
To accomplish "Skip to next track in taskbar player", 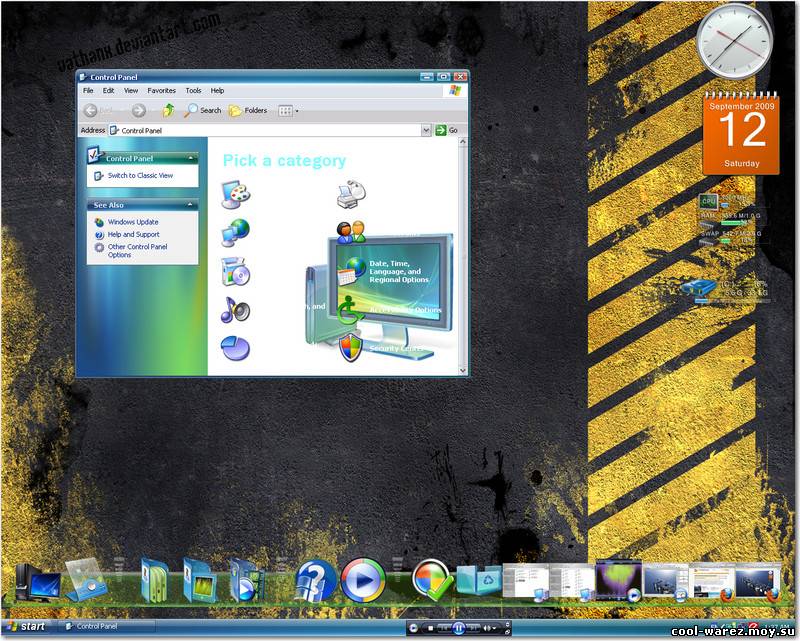I will (x=473, y=628).
